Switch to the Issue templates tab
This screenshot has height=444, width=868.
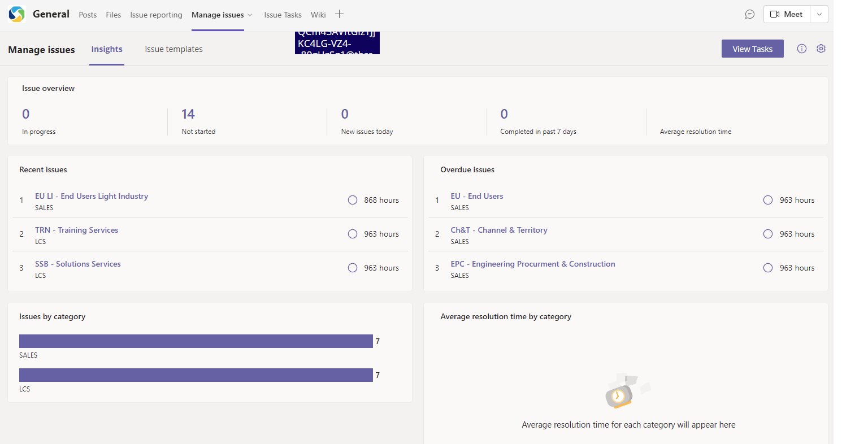[173, 49]
